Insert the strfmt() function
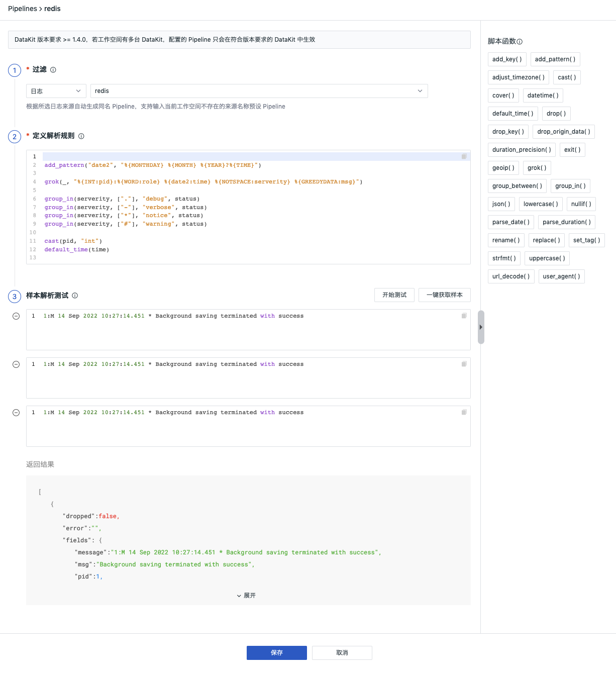616x675 pixels. coord(504,258)
